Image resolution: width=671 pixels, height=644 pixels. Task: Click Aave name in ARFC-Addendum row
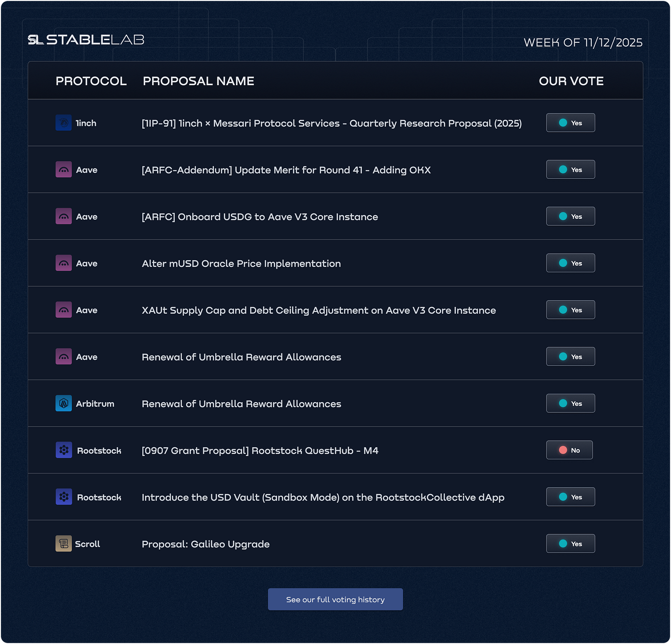(x=87, y=170)
